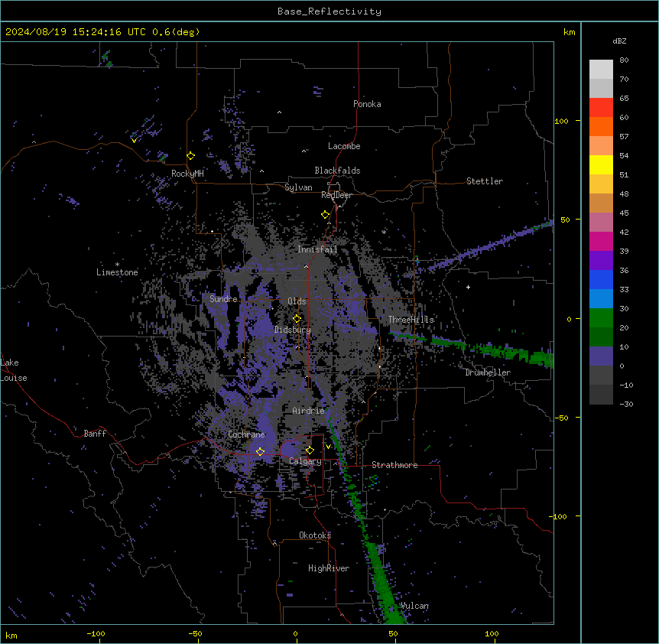This screenshot has height=644, width=659.
Task: Click the 100 tick on the vertical axis
Action: click(561, 121)
